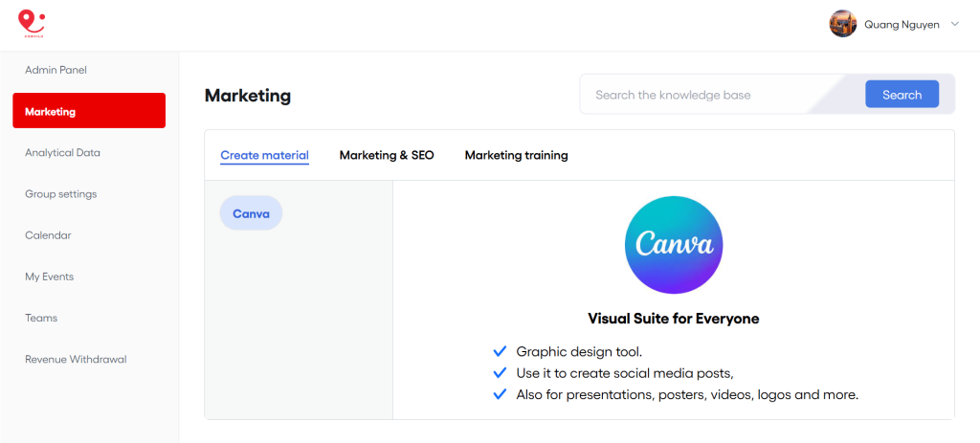This screenshot has height=443, width=980.
Task: Open Revenue Withdrawal page
Action: [76, 360]
